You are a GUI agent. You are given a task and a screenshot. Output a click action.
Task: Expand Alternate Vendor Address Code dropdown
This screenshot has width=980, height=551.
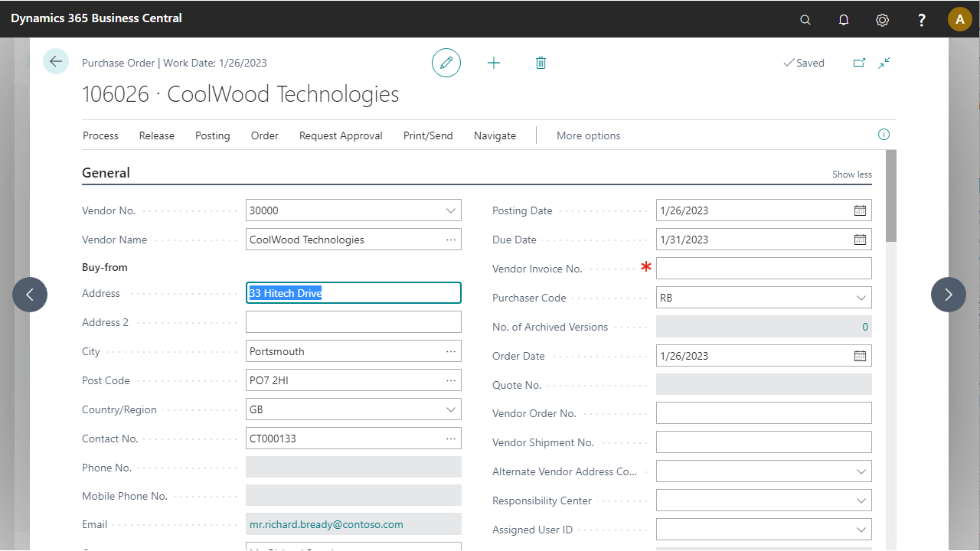[x=861, y=471]
